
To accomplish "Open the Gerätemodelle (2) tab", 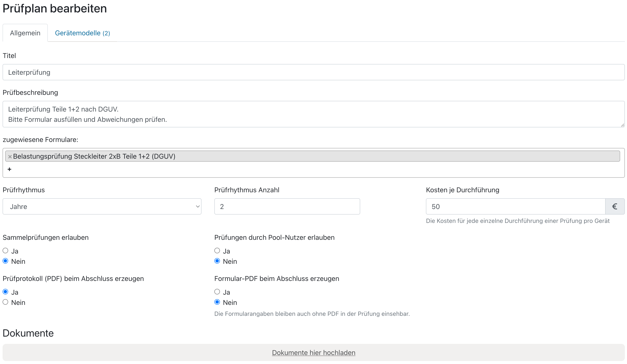I will (x=82, y=33).
